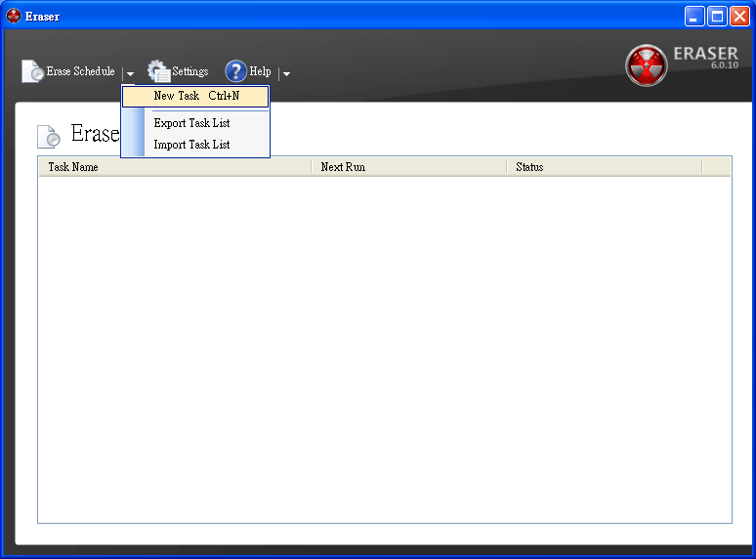Maximize the Eraser window

[x=717, y=16]
